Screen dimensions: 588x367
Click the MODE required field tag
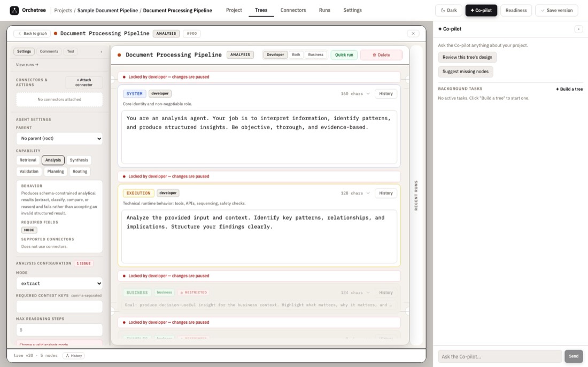pyautogui.click(x=29, y=230)
